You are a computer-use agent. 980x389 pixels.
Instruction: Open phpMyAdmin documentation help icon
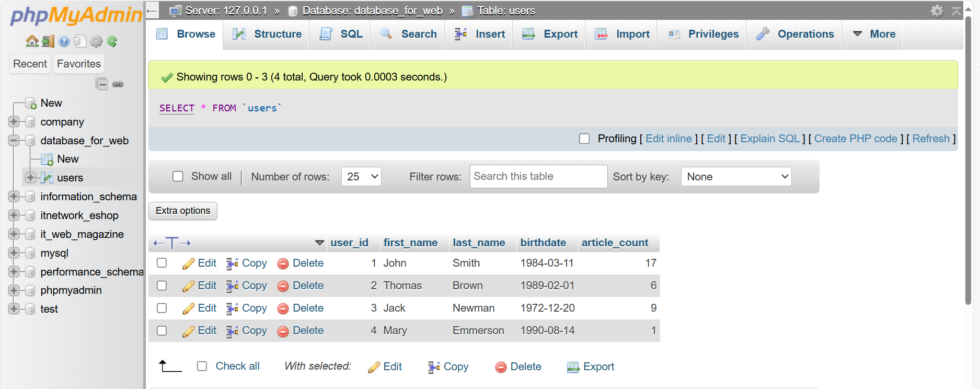click(x=64, y=41)
